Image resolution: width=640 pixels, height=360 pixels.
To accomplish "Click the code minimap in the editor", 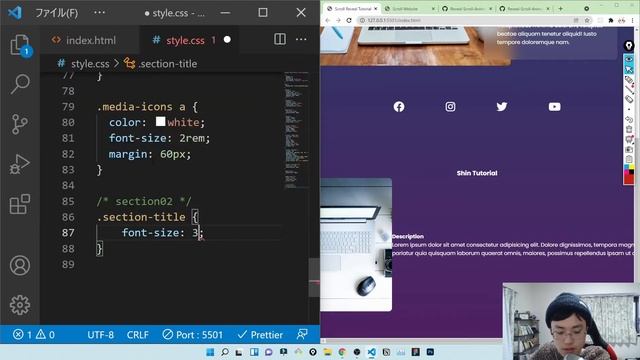I will (296, 130).
